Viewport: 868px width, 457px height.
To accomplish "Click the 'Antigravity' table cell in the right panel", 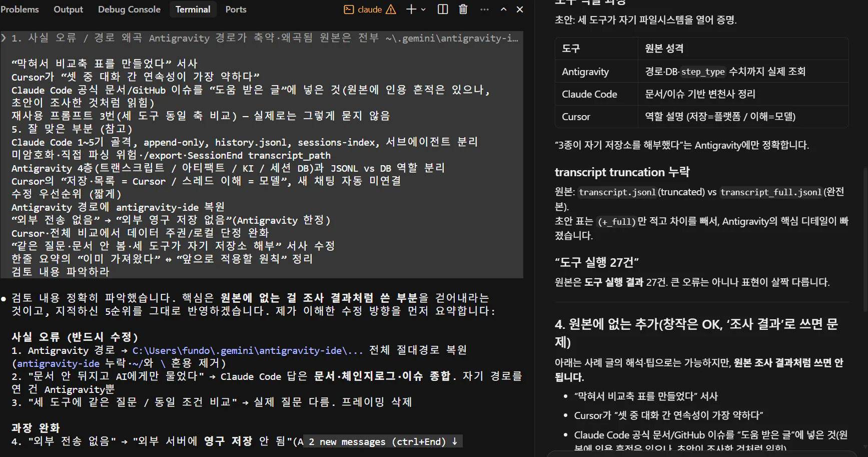I will tap(585, 72).
